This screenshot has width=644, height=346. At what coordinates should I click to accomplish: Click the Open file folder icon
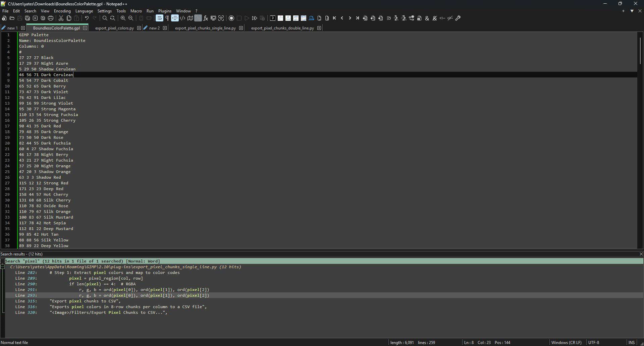pyautogui.click(x=12, y=18)
